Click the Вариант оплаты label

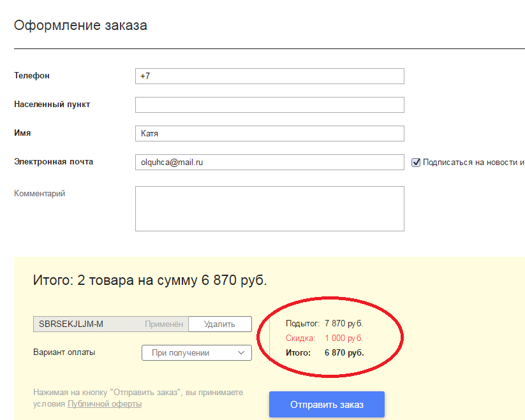64,352
